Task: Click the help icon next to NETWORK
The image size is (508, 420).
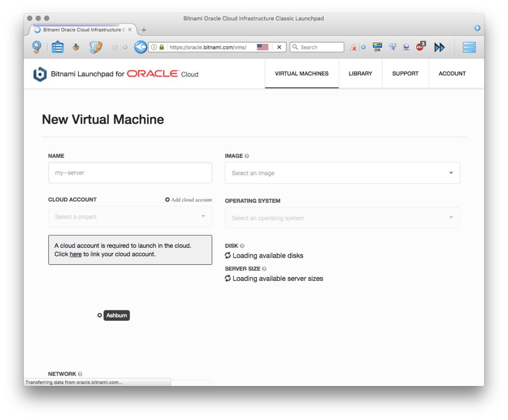Action: (80, 374)
